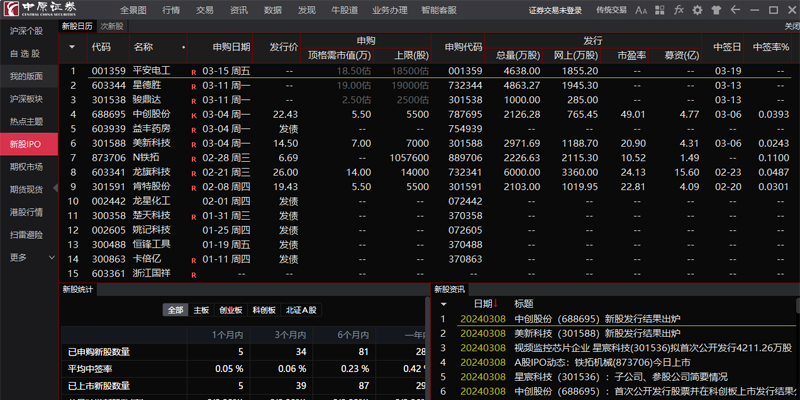
Task: Select stock code 603344 星德胜
Action: 108,86
